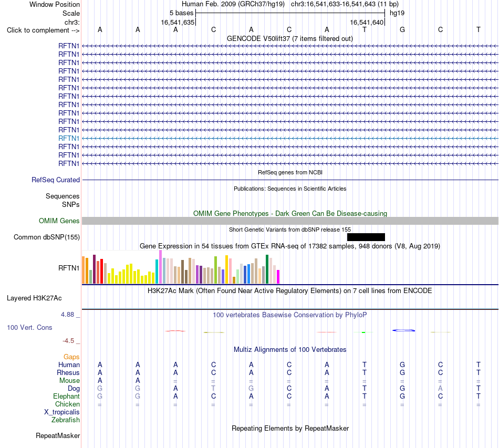Click the 'Human' alignment row label
The height and width of the screenshot is (448, 499).
pos(69,364)
